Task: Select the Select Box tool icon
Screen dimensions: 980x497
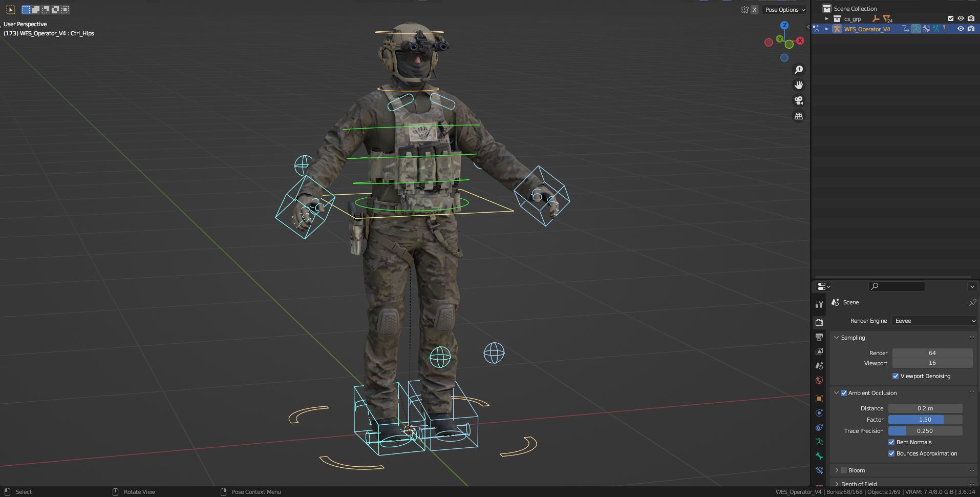Action: point(11,10)
